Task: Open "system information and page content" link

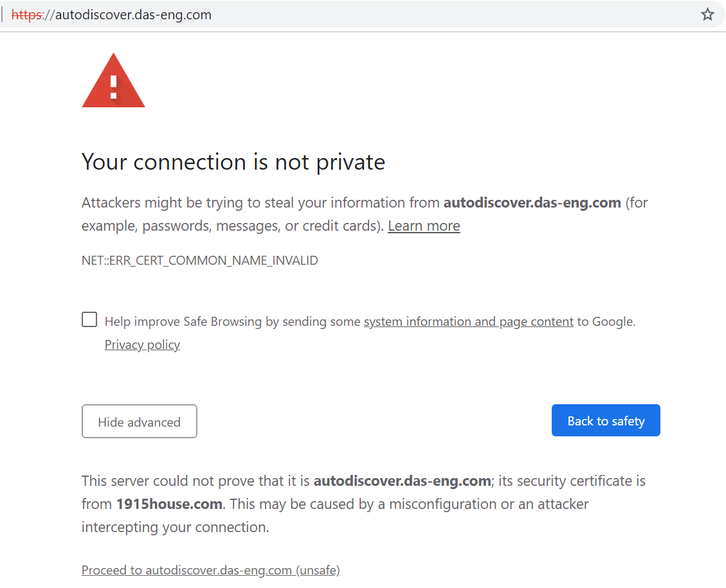Action: (x=468, y=322)
